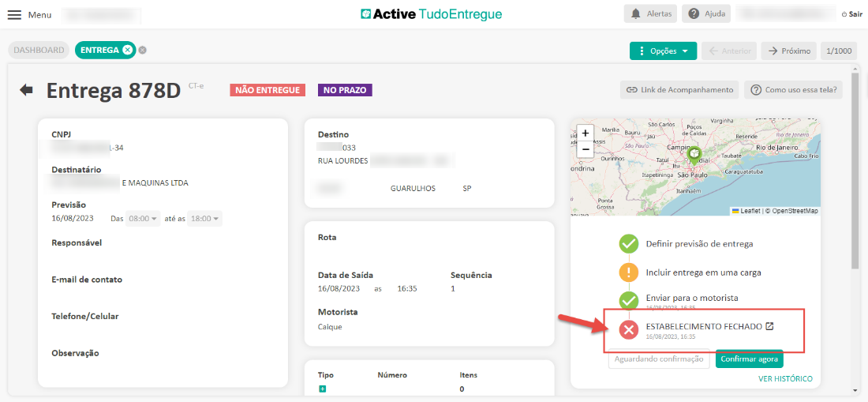Open Como uso essa tela? help

click(x=793, y=90)
